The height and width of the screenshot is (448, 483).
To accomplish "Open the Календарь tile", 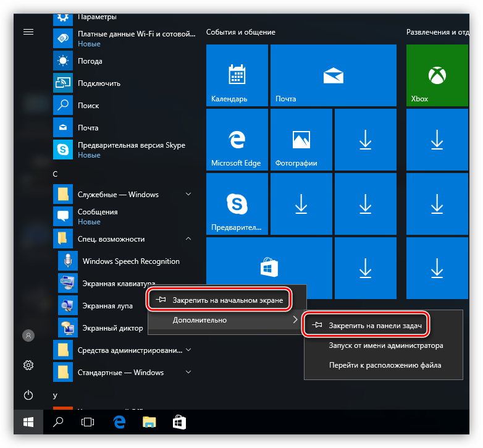I will click(x=237, y=75).
